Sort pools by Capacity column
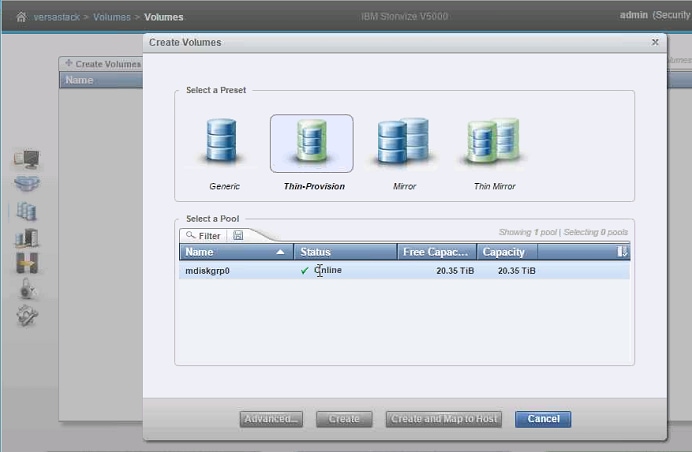The width and height of the screenshot is (692, 452). pos(507,252)
